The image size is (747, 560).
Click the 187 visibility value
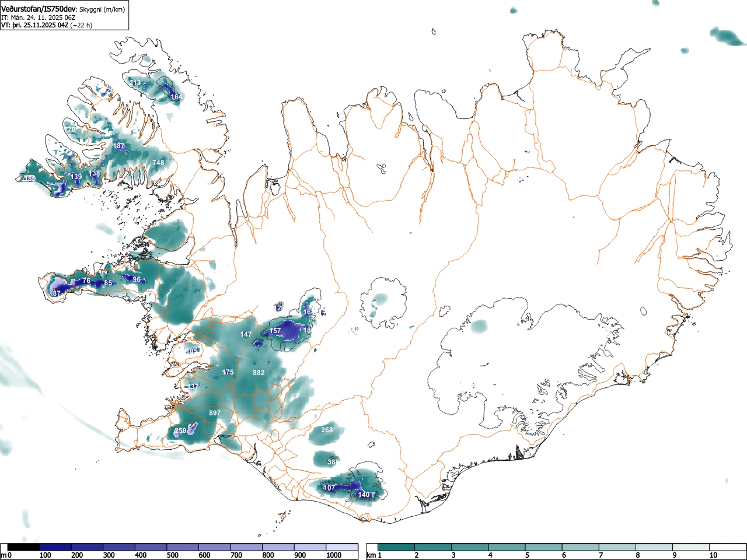click(119, 146)
